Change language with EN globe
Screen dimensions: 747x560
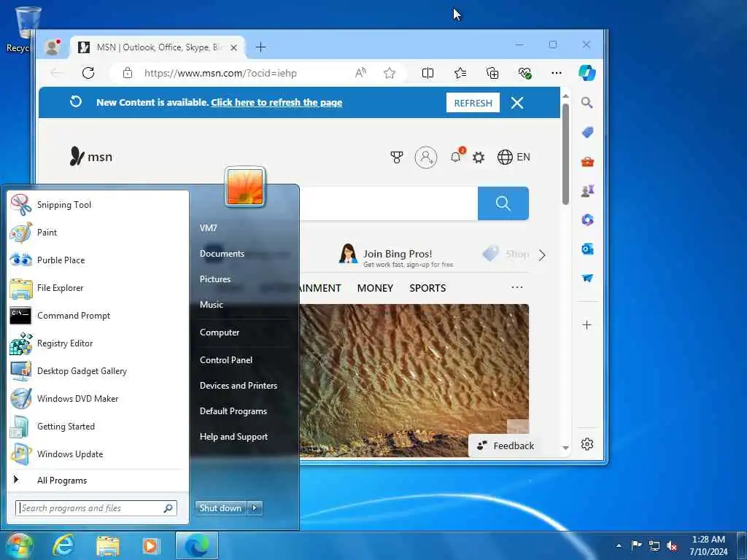tap(514, 157)
